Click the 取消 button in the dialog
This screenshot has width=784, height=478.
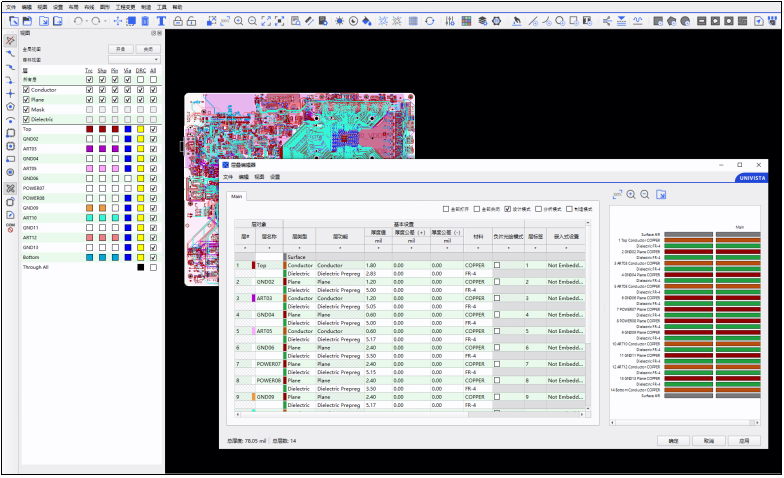[708, 440]
